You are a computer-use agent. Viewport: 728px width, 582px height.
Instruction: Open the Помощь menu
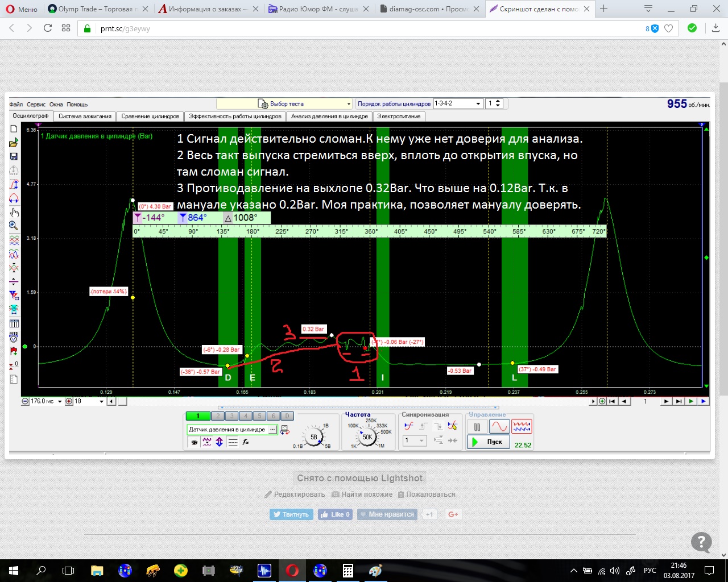77,105
